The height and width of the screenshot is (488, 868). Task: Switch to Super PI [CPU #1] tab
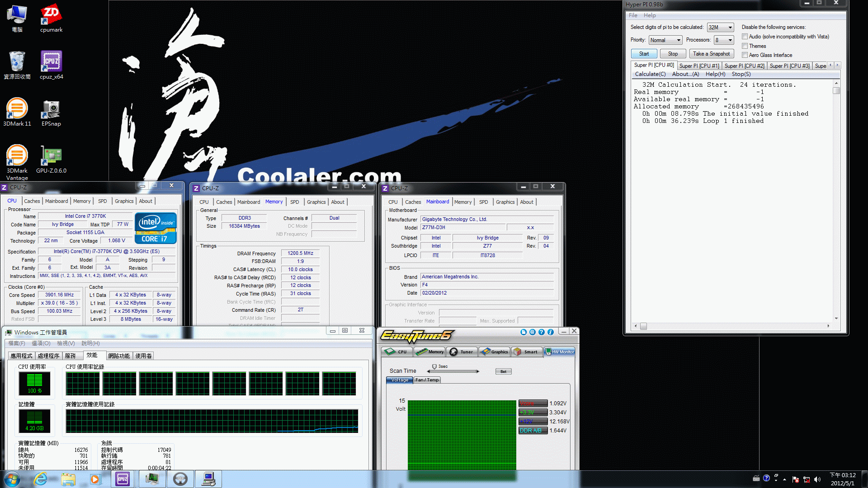click(x=699, y=66)
